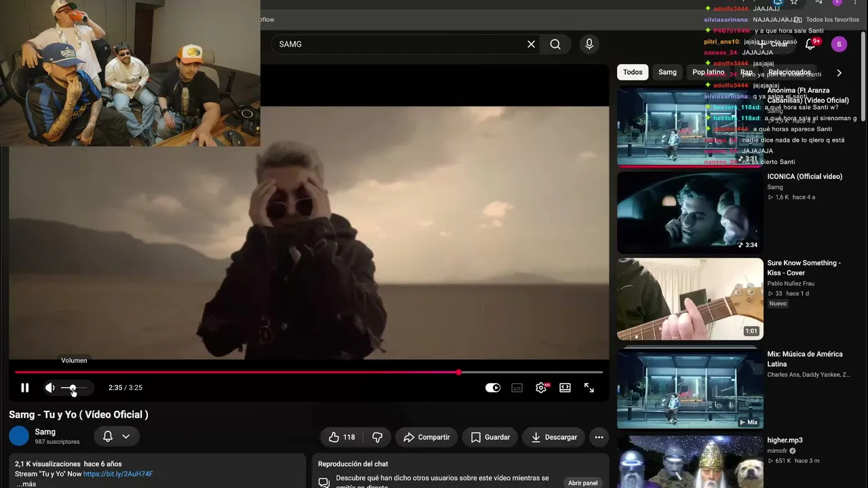868x488 pixels.
Task: Open the player settings gear
Action: click(x=541, y=388)
